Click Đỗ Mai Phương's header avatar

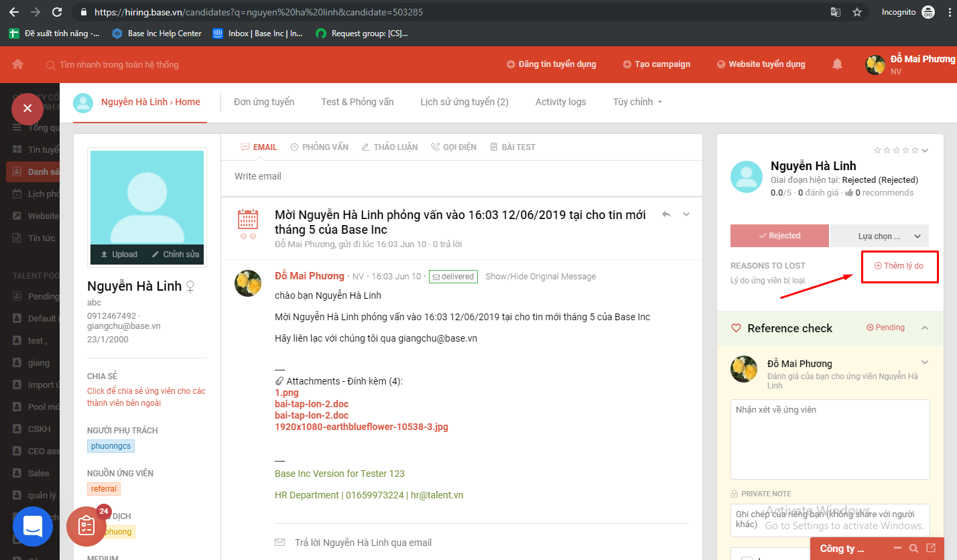[876, 65]
